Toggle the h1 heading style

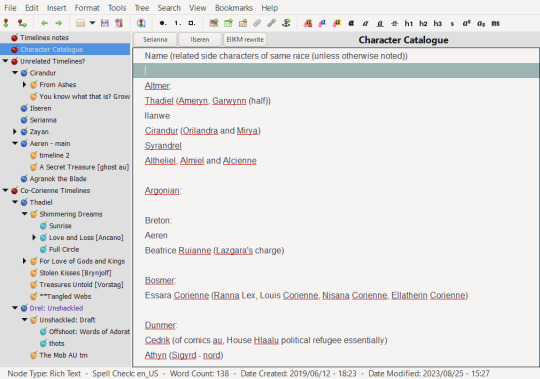[x=409, y=23]
